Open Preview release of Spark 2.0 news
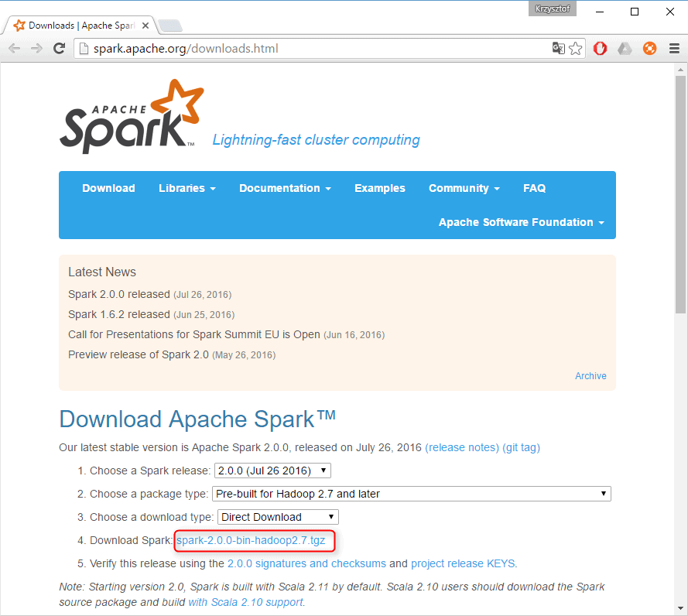Image resolution: width=688 pixels, height=616 pixels. tap(139, 354)
